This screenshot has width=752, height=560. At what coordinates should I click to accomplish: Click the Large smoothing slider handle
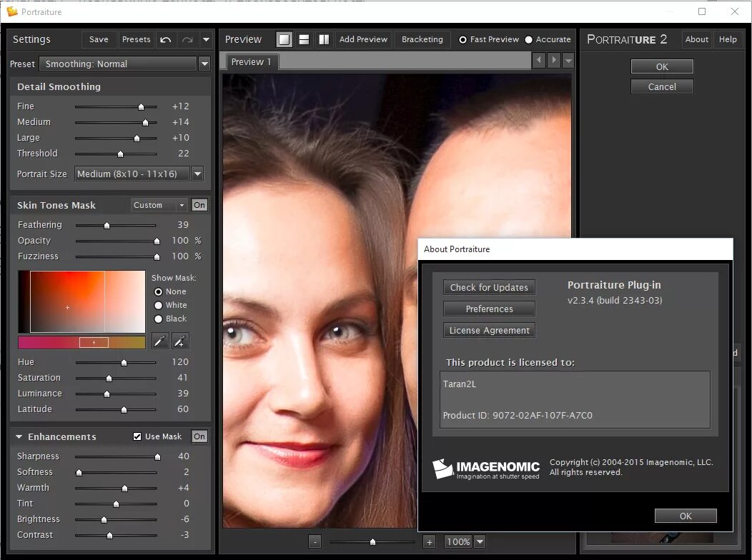click(137, 139)
